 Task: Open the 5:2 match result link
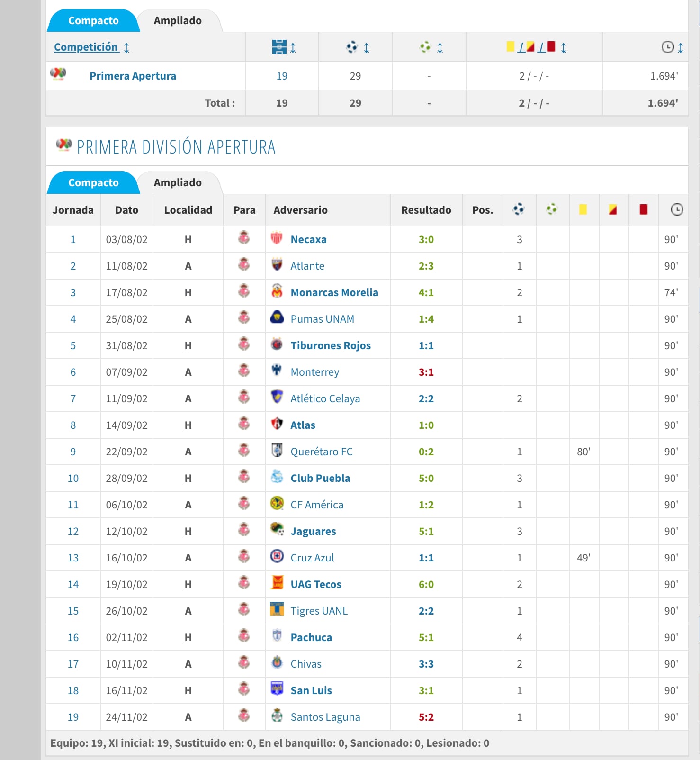(426, 717)
